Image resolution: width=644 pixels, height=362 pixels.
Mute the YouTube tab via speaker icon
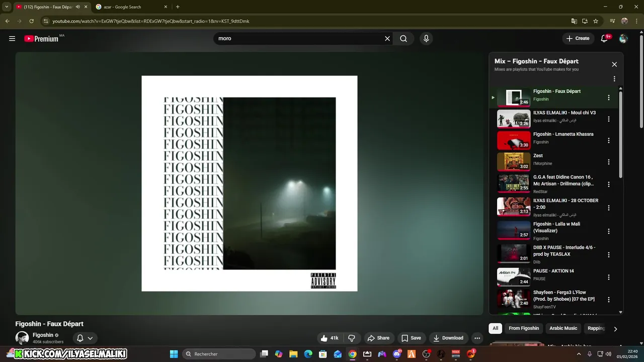(77, 7)
